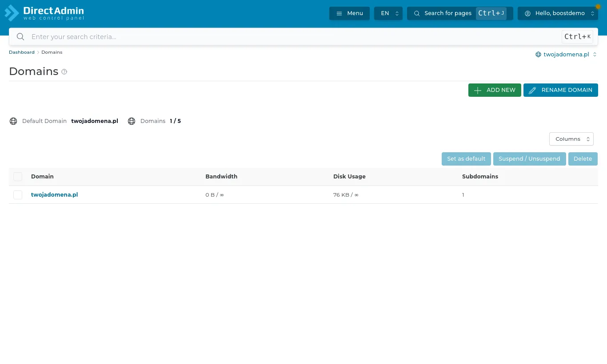Click the DirectAdmin logo
This screenshot has height=364, width=607.
click(44, 13)
